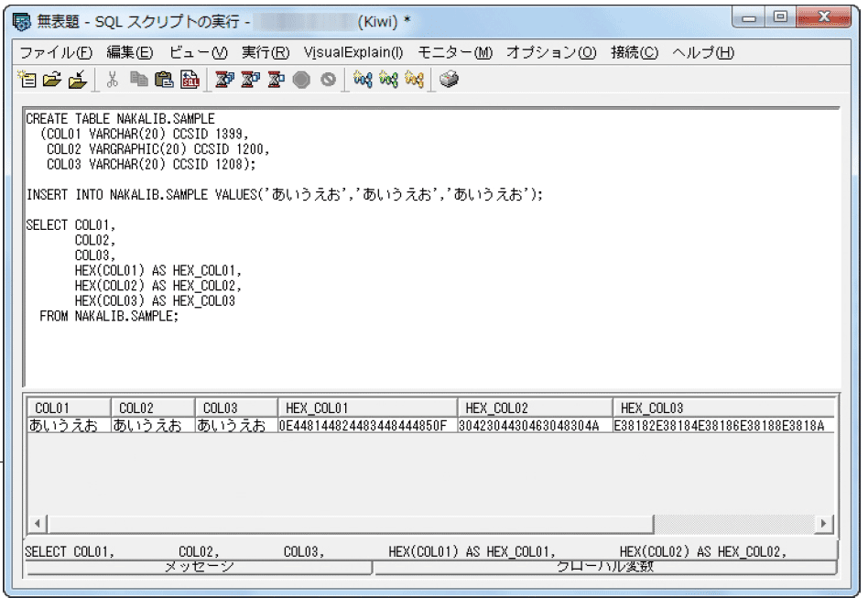The height and width of the screenshot is (598, 868).
Task: Copy the selected text
Action: (x=138, y=80)
